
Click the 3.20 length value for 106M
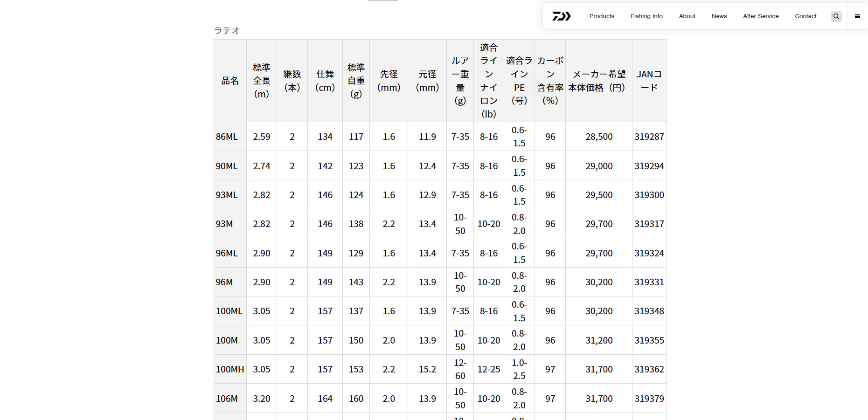262,399
